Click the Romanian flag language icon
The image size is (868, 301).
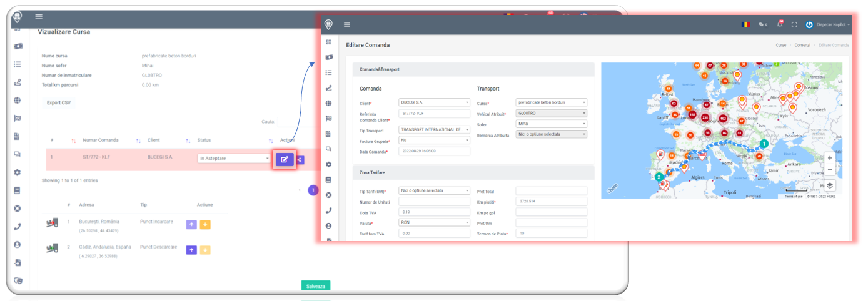pyautogui.click(x=745, y=24)
